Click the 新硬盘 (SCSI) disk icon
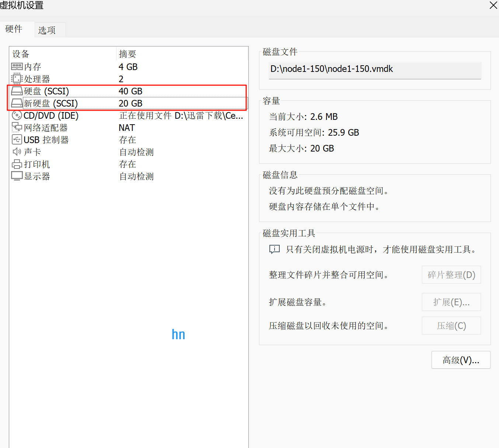 17,103
